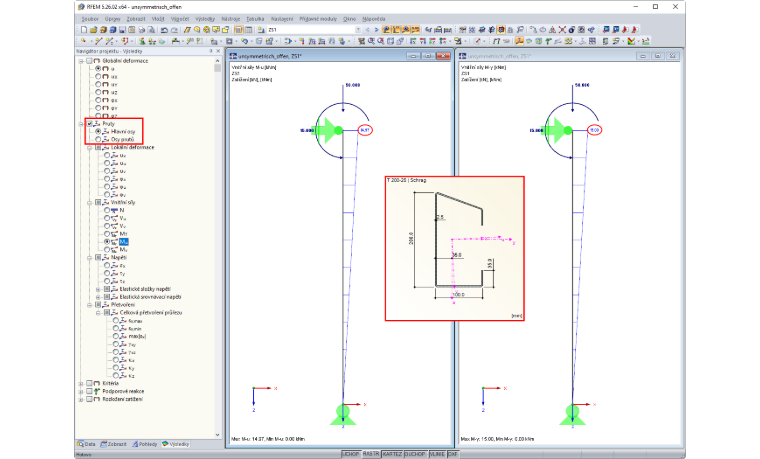Go to previous load case arrow

pyautogui.click(x=367, y=30)
